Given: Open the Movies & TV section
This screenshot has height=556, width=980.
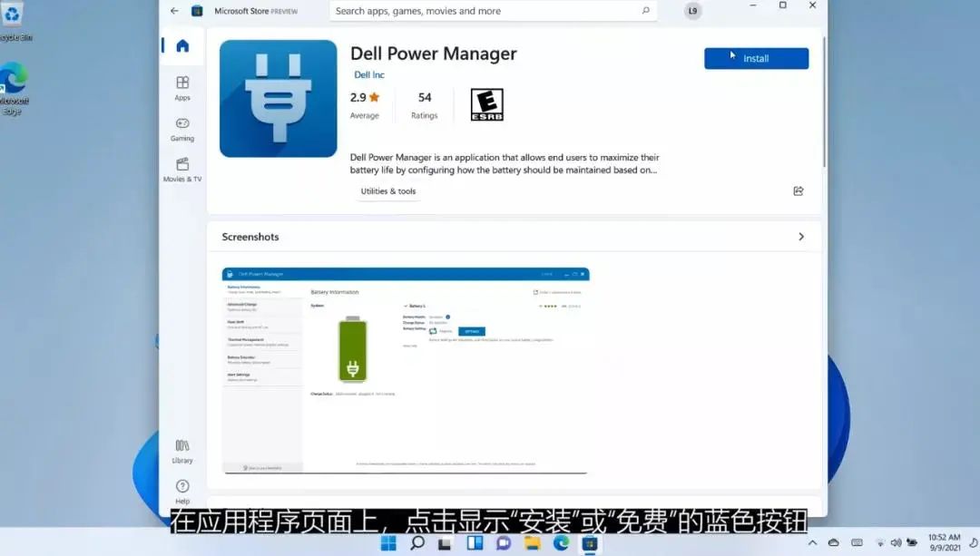Looking at the screenshot, I should [181, 171].
